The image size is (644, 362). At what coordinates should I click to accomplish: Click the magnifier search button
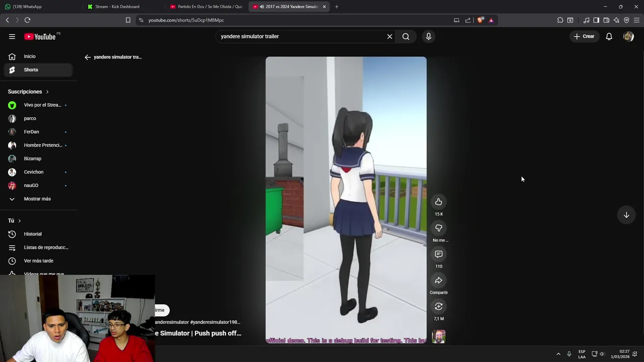pos(406,37)
